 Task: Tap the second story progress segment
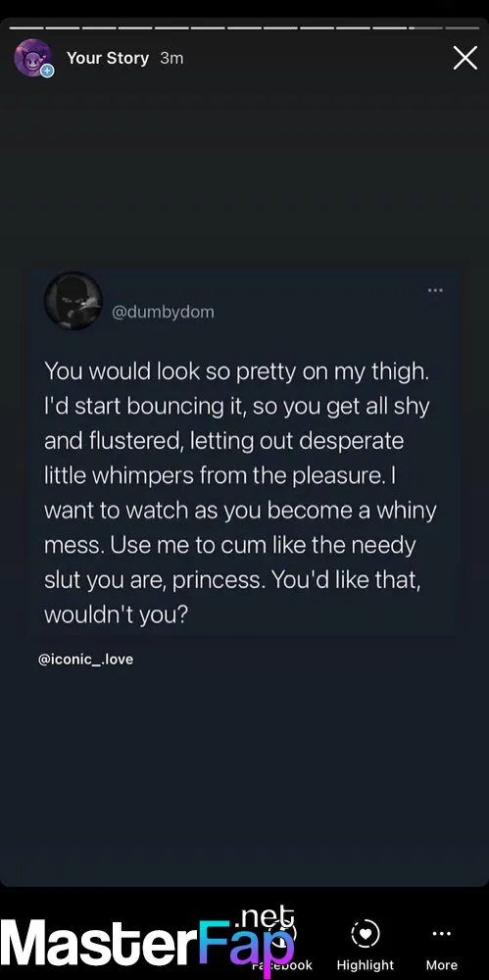pos(63,27)
